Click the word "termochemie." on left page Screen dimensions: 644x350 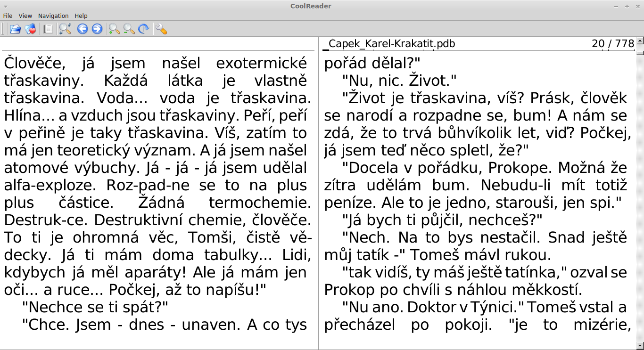[260, 203]
